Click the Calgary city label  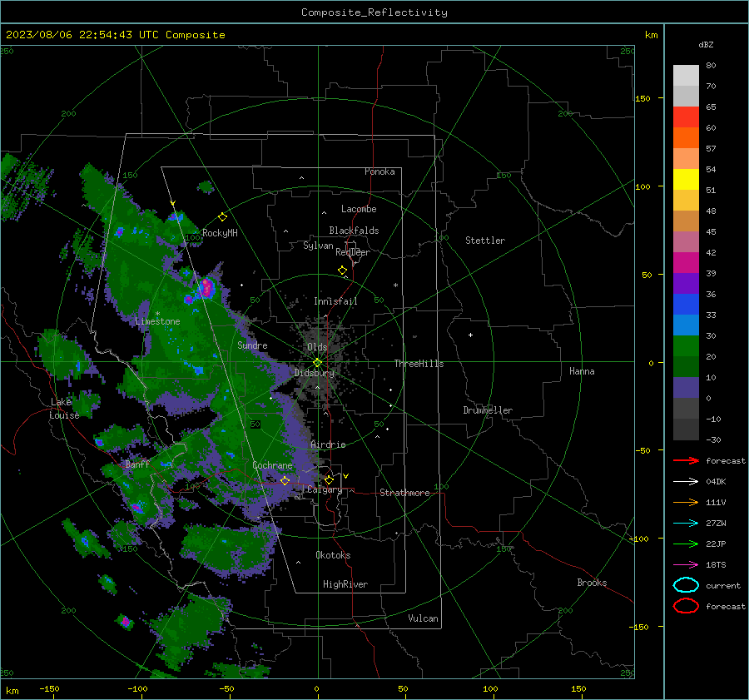[325, 489]
